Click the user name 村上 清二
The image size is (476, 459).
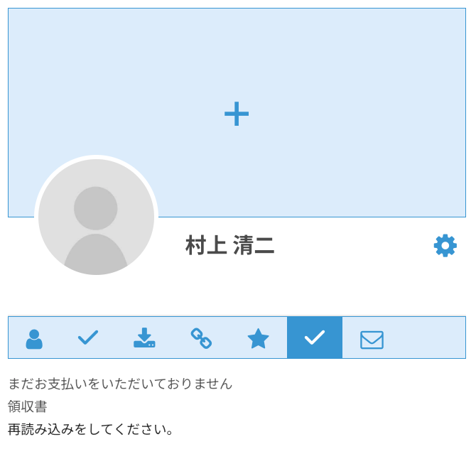click(x=229, y=245)
